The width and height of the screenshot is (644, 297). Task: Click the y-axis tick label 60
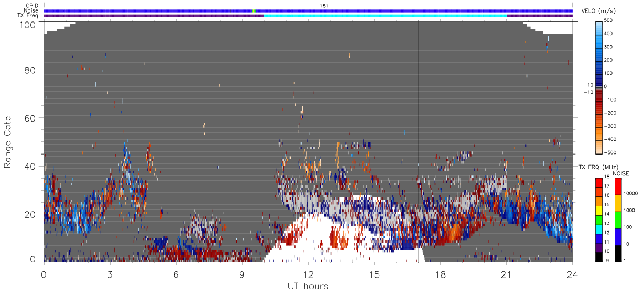[30, 118]
